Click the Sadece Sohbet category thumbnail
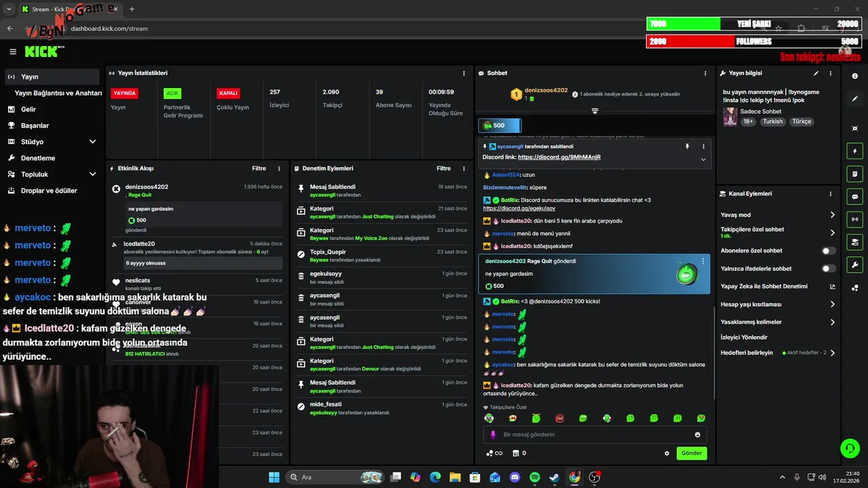The image size is (868, 488). [730, 117]
